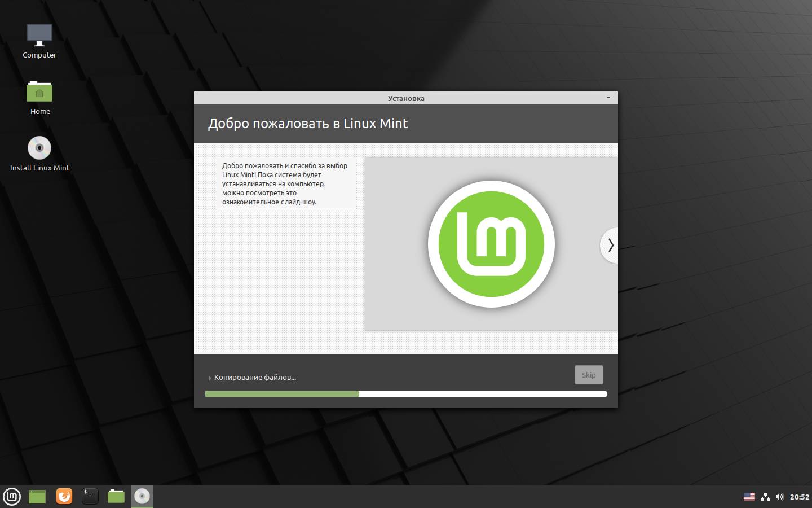812x508 pixels.
Task: Open the Files manager from the panel
Action: tap(116, 496)
